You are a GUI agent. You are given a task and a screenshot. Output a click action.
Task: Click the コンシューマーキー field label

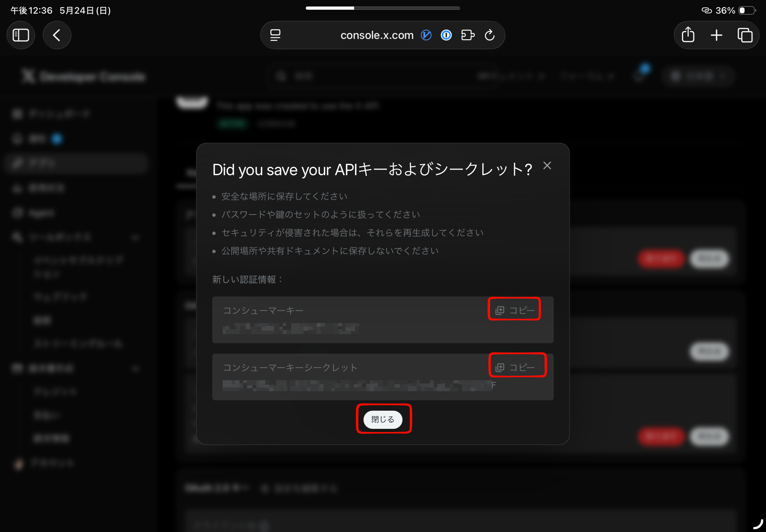click(x=263, y=310)
